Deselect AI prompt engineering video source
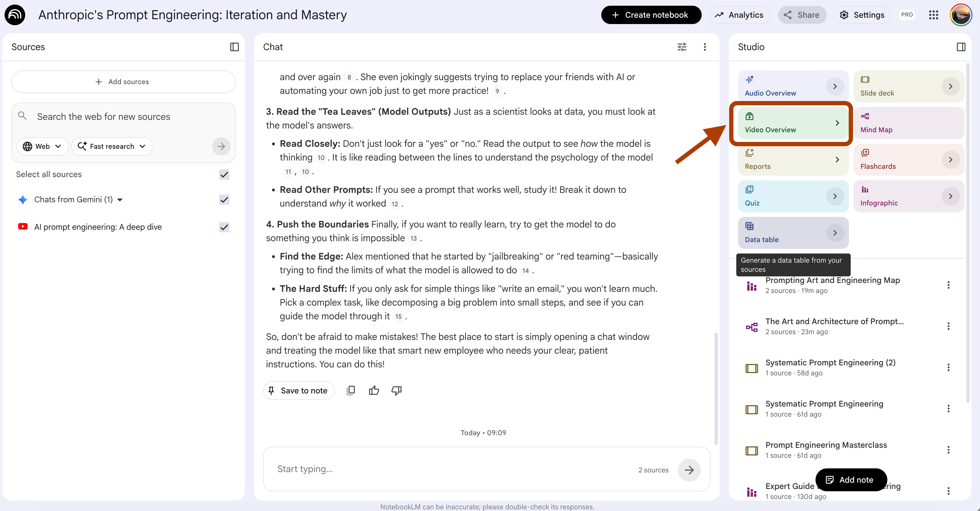 tap(224, 227)
